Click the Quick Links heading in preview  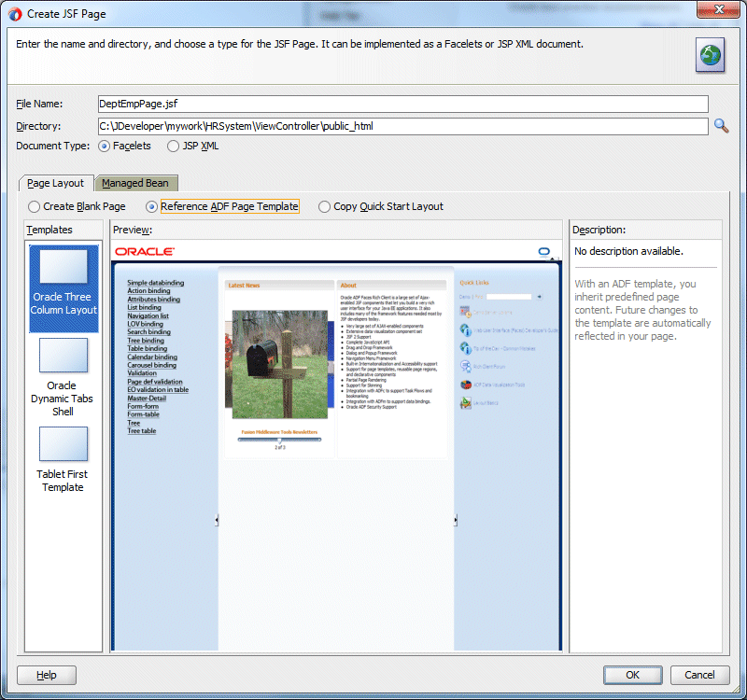coord(474,283)
